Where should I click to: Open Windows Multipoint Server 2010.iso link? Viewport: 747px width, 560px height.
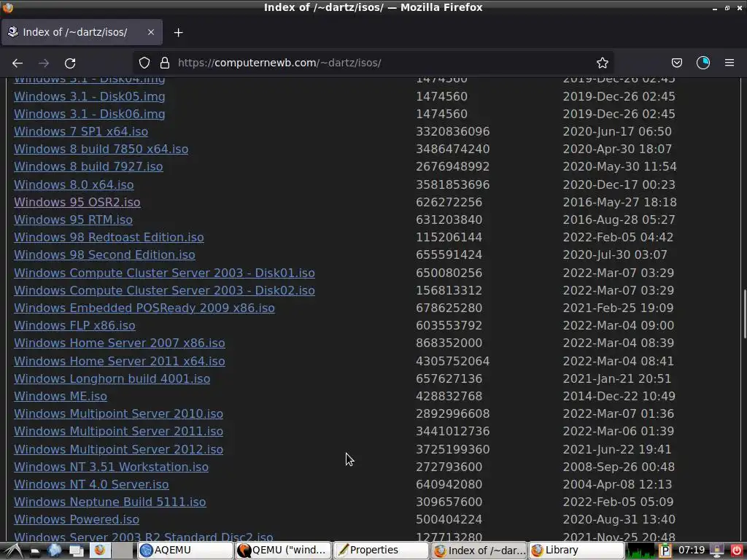(119, 414)
